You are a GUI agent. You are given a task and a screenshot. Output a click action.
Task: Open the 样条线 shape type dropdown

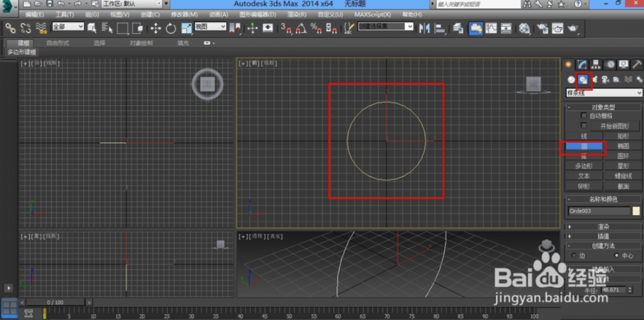(x=604, y=93)
